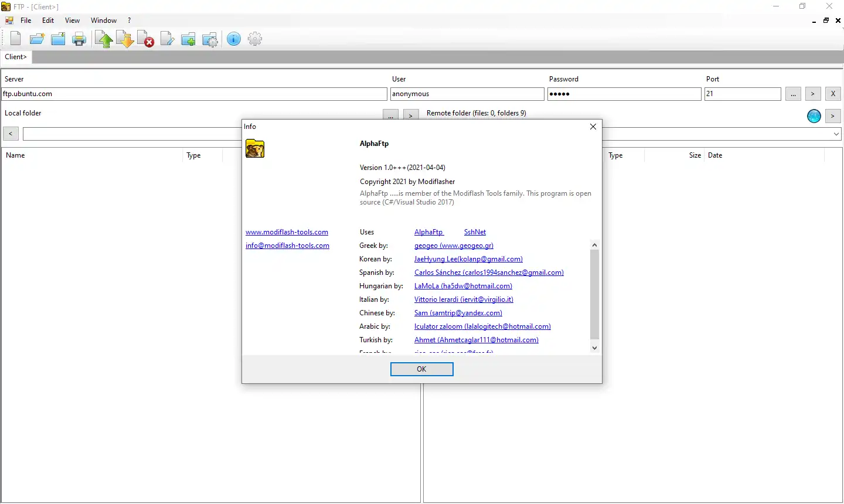
Task: Open the AlphaFtp link next to Uses
Action: point(428,232)
